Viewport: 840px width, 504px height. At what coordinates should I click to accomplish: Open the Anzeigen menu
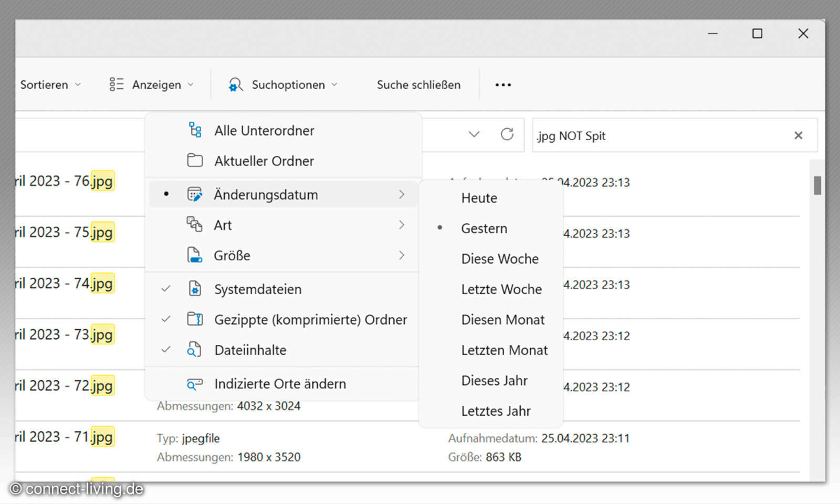click(x=156, y=85)
